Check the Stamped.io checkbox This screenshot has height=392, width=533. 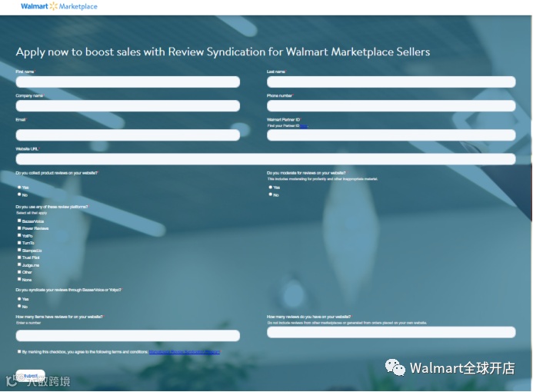tap(19, 250)
